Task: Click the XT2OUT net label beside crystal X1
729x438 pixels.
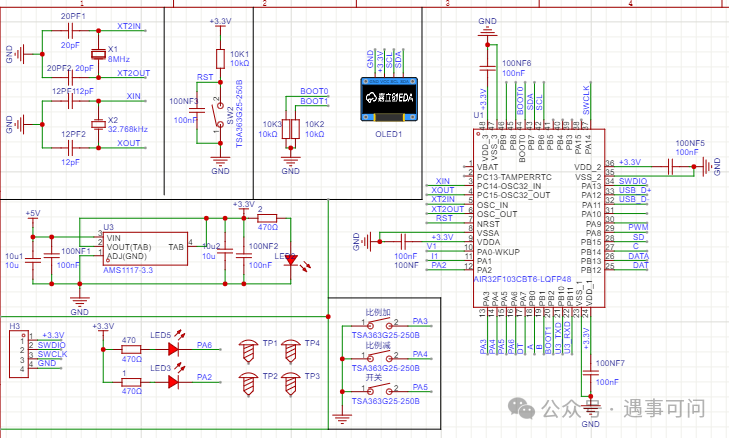Action: tap(133, 73)
